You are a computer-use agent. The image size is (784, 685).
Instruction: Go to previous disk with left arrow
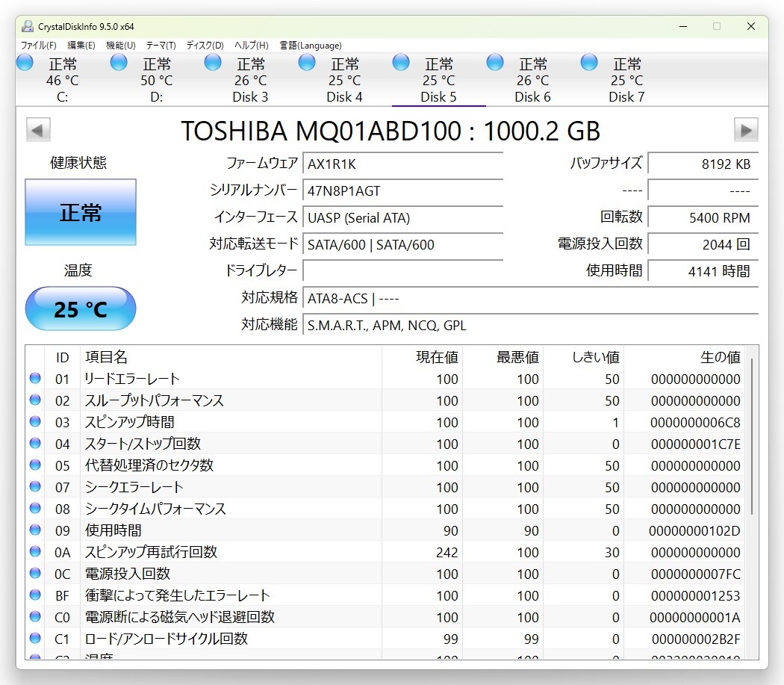pos(39,130)
